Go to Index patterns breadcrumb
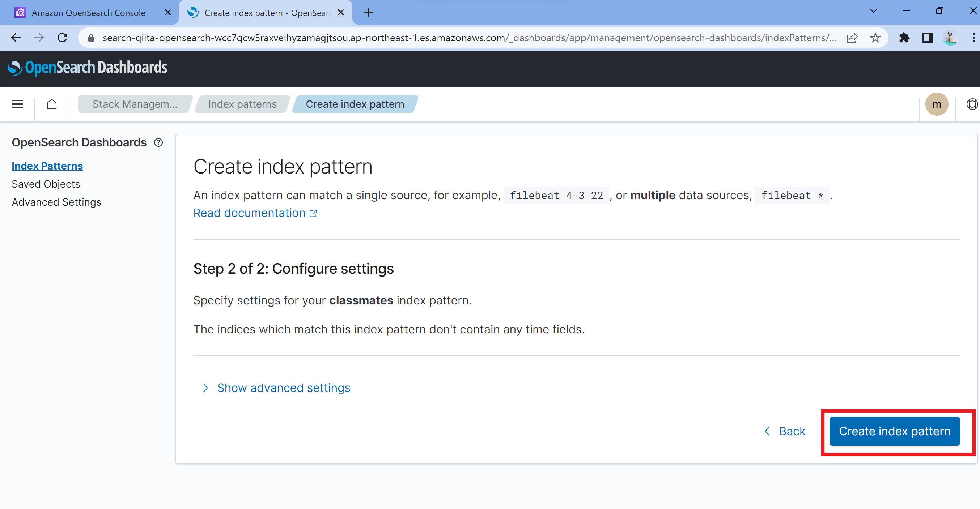Viewport: 980px width, 509px height. click(x=242, y=104)
